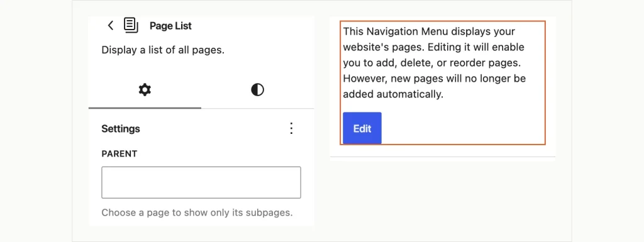Click the "This Navigation Menu displays" message text
The image size is (644, 242).
click(x=435, y=63)
